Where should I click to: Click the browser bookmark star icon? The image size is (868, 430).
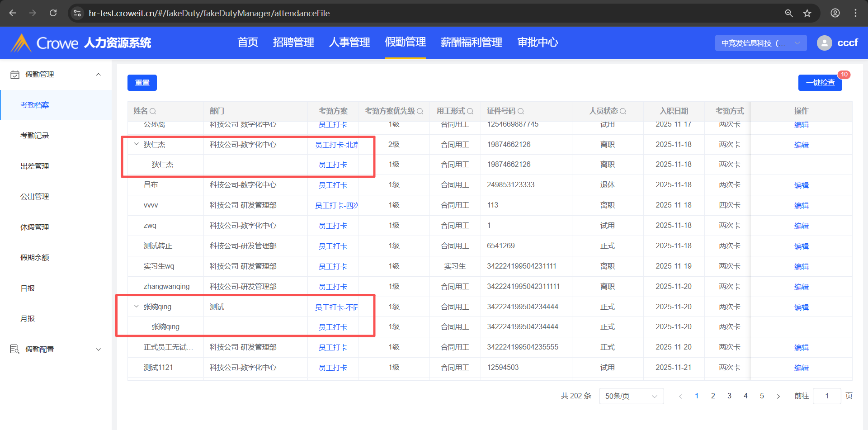(x=807, y=13)
